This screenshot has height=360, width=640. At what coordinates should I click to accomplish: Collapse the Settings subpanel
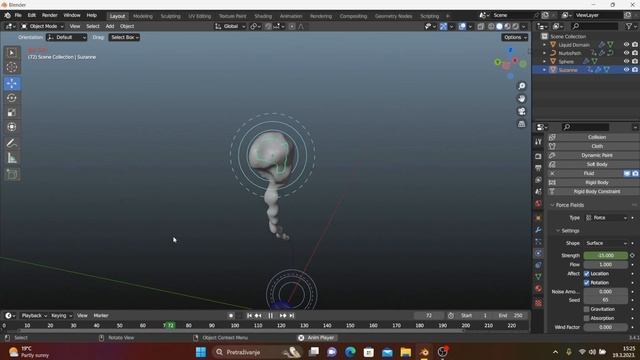[x=558, y=231]
